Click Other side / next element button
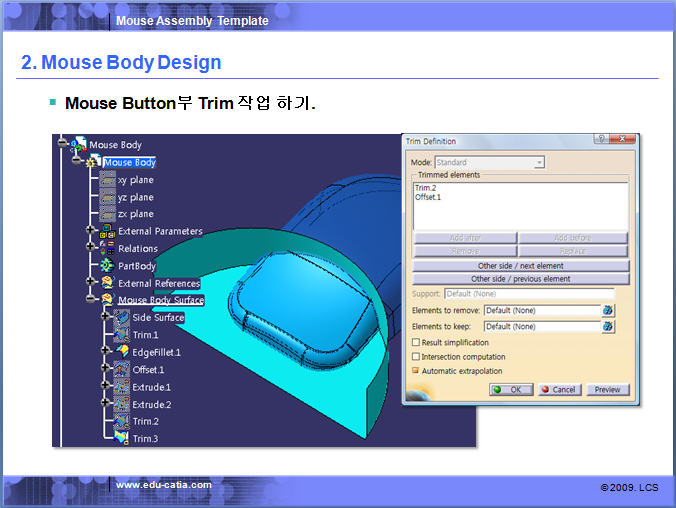 (520, 266)
